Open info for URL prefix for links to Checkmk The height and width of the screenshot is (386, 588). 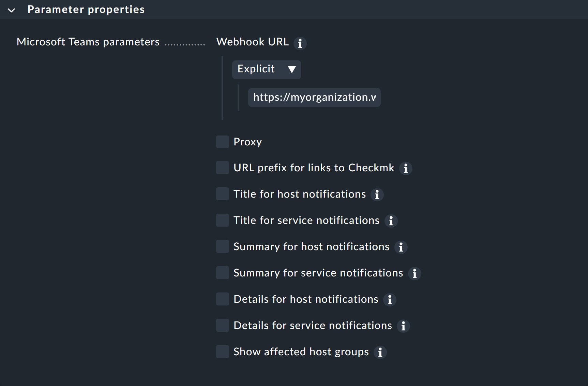[406, 168]
